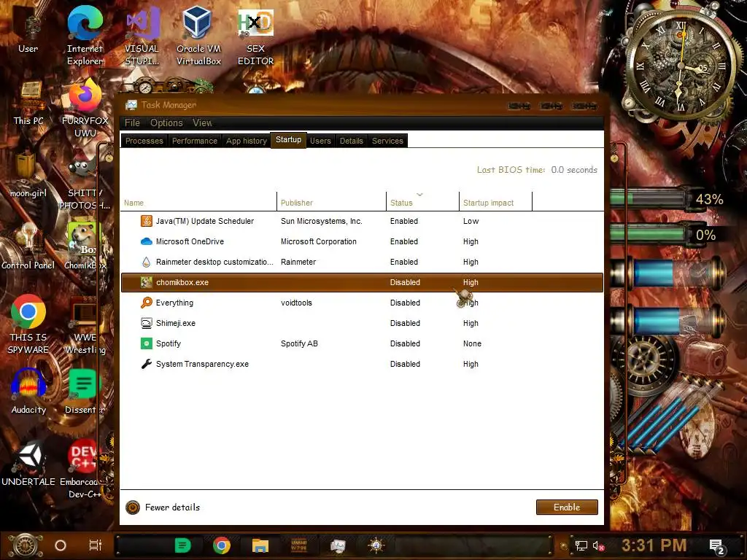Click the Rainmeter droplet icon
The height and width of the screenshot is (560, 747).
[146, 262]
